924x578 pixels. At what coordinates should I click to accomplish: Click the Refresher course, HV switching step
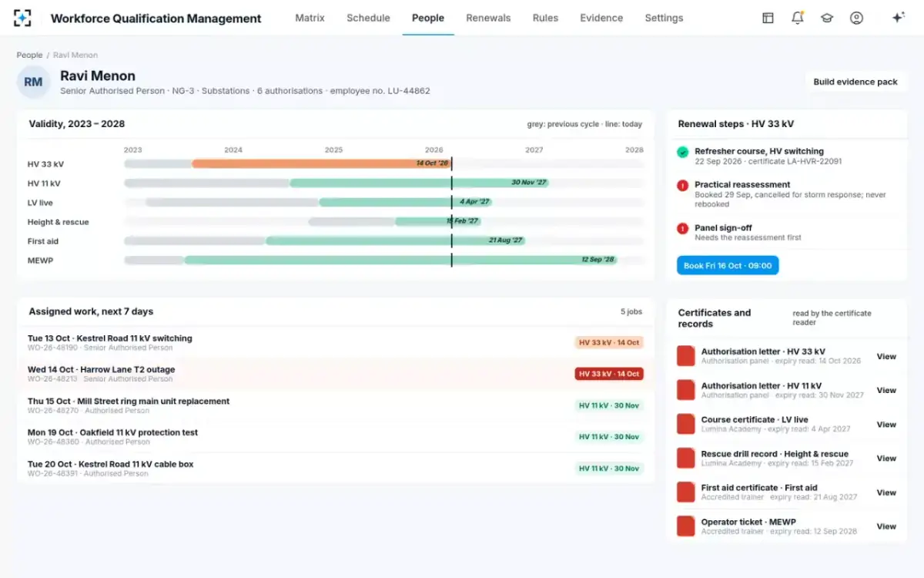tap(786, 156)
